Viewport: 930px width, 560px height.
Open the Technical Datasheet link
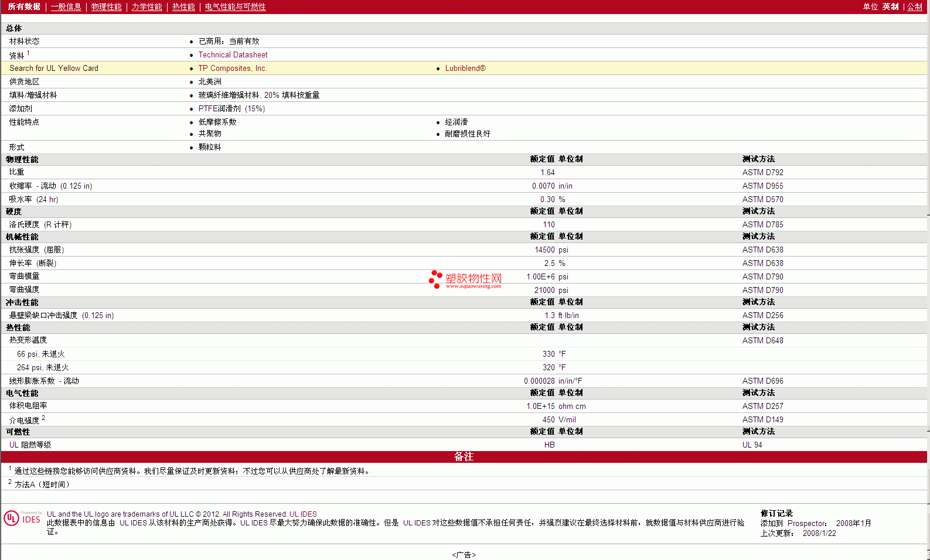coord(233,55)
